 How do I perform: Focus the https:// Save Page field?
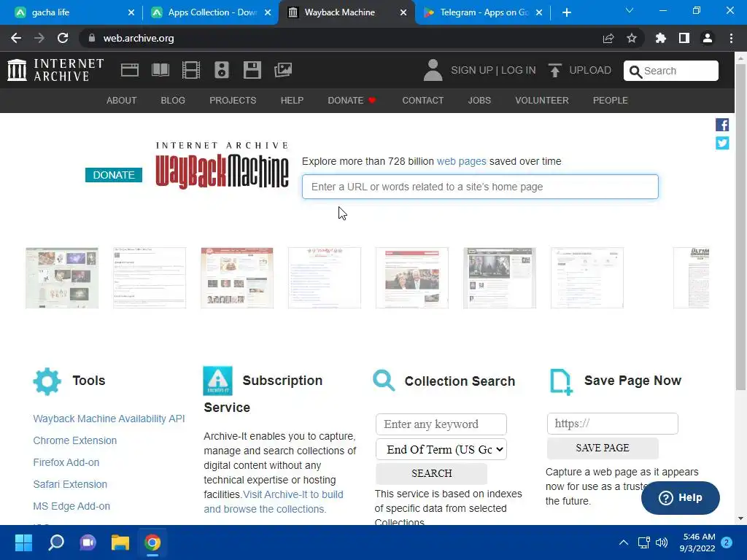613,424
